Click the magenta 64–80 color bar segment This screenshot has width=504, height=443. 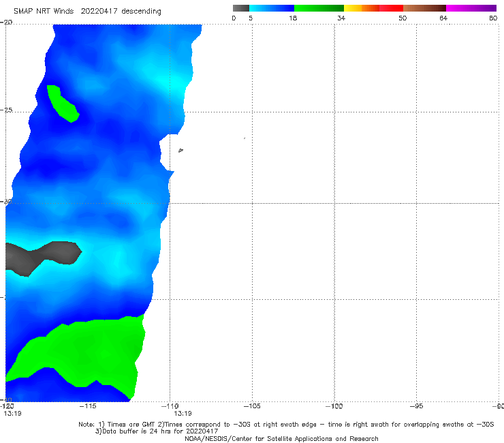point(471,8)
